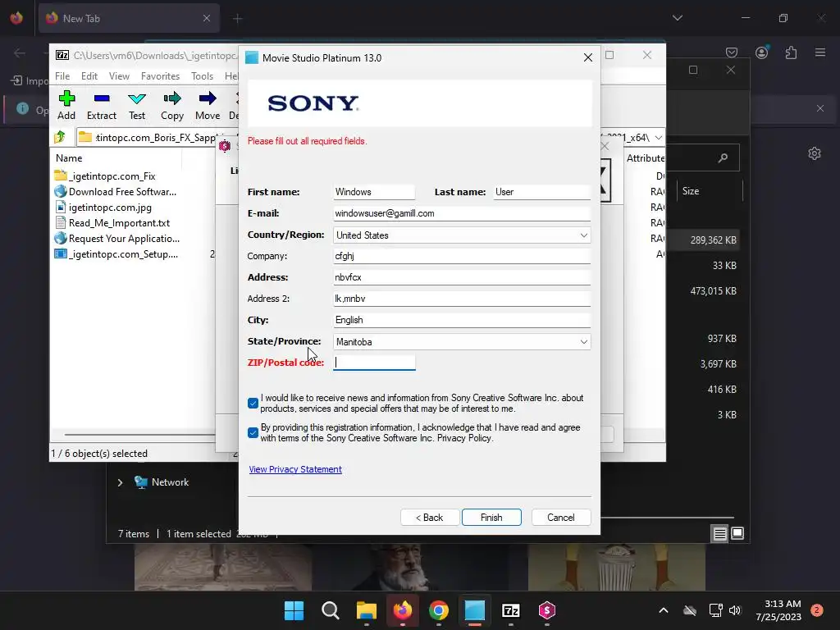
Task: Go up one folder in 7-Zip
Action: (x=60, y=137)
